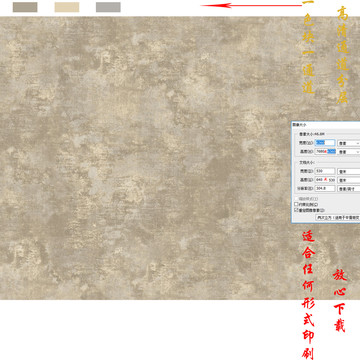Screen dimensions: 360x360
Task: Click the beige middle color swatch
Action: click(x=67, y=7)
